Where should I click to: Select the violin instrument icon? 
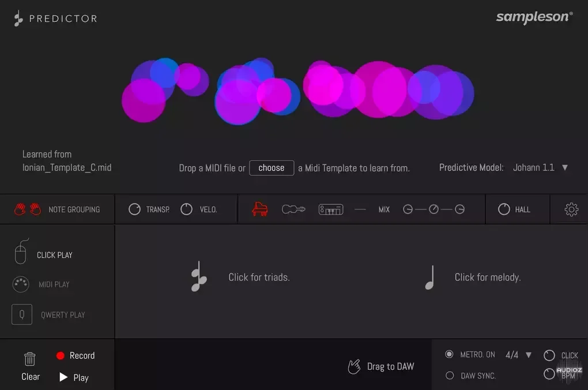click(293, 209)
